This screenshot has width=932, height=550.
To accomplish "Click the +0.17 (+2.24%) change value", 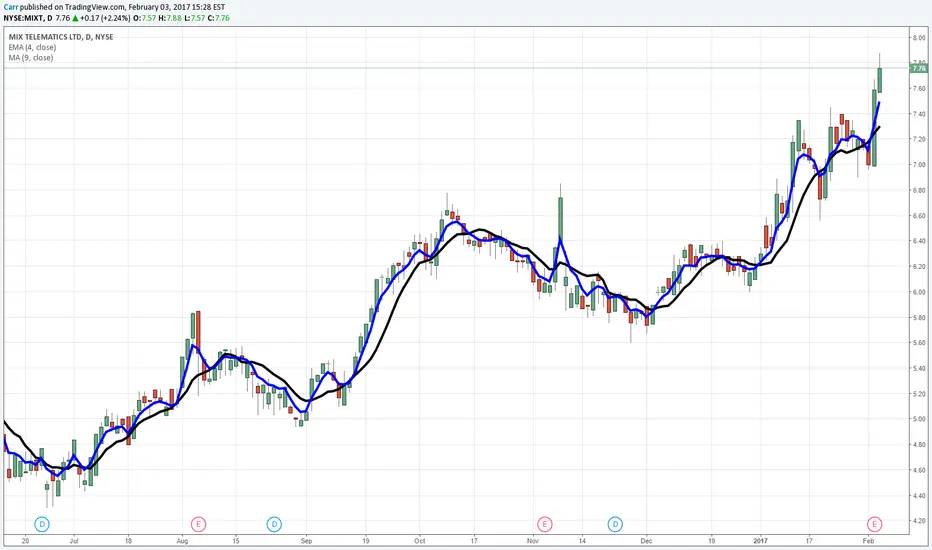I will [x=105, y=18].
